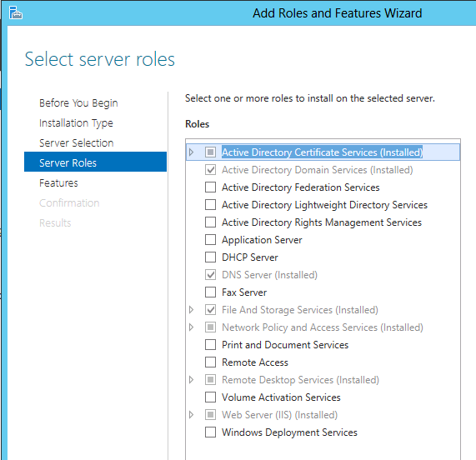This screenshot has height=460, width=476.
Task: Enable Active Directory Lightweight Directory Services
Action: 210,205
